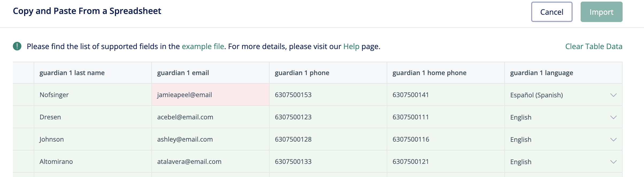This screenshot has width=644, height=177.
Task: Open the example file link
Action: coord(203,46)
